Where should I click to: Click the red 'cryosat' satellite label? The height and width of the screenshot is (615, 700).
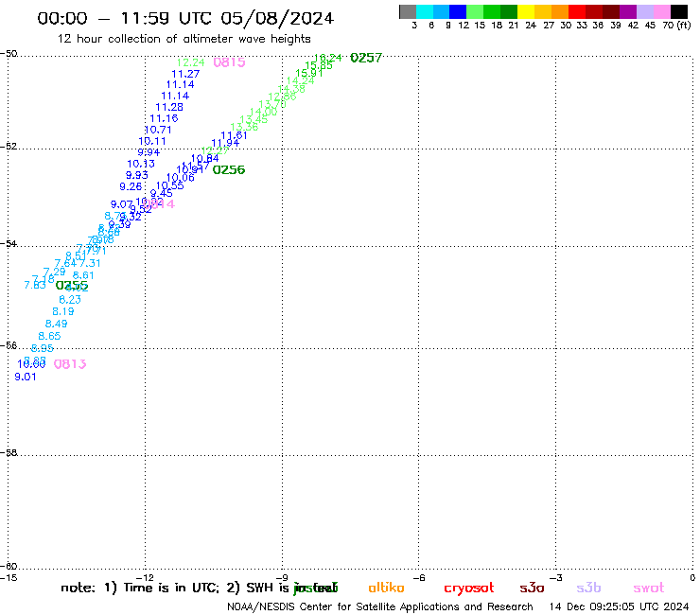469,589
